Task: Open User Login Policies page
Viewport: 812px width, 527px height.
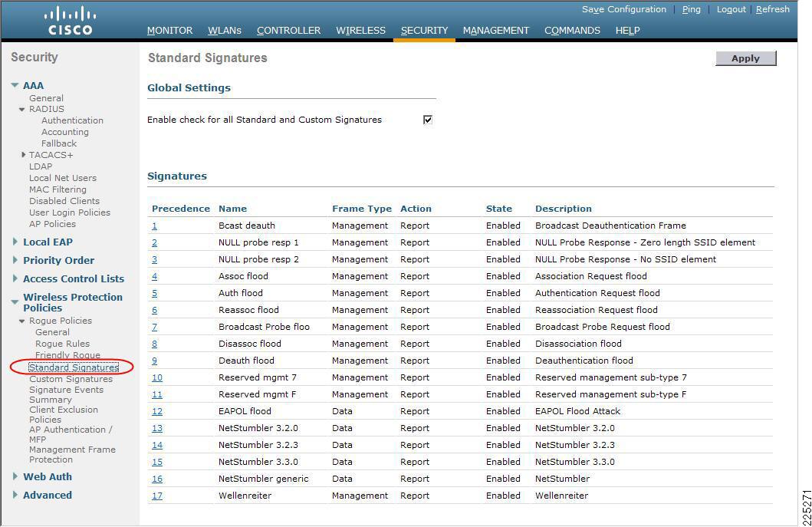Action: [x=70, y=212]
